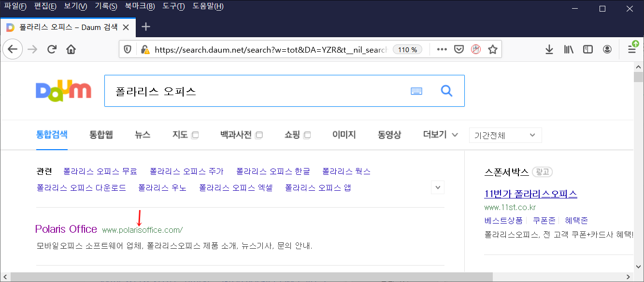This screenshot has width=644, height=282.
Task: Open related search 폴라리스 우노
Action: pyautogui.click(x=162, y=187)
